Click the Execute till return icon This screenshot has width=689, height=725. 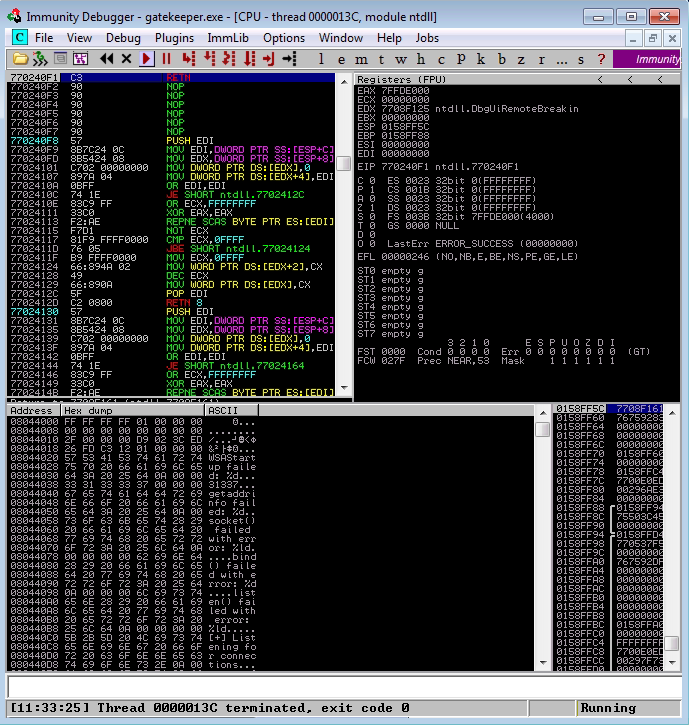[x=269, y=59]
